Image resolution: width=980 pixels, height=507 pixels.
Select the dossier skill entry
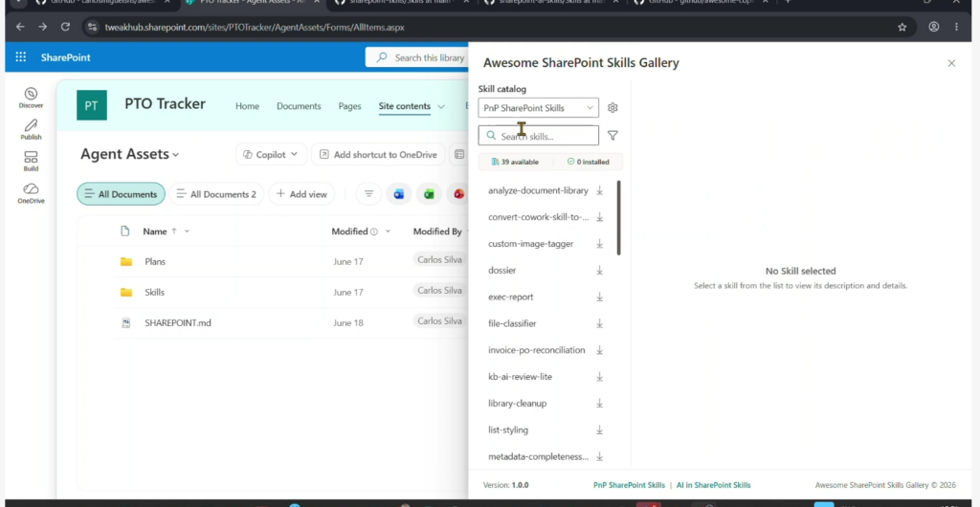[x=501, y=271]
